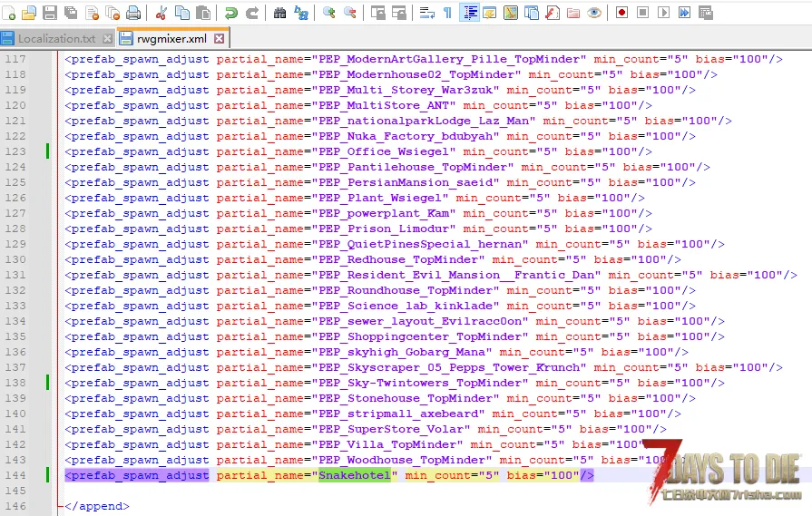Cut the selection with the scissors icon
812x516 pixels.
161,13
